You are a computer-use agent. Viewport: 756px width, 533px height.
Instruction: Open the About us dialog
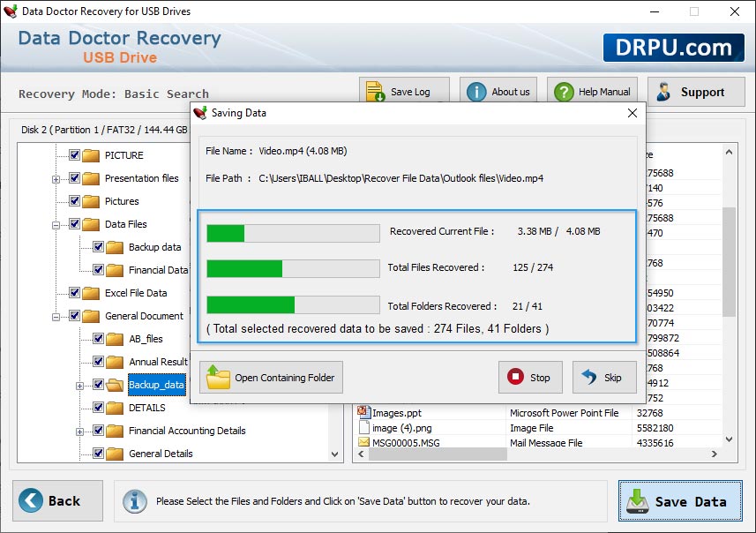[498, 91]
